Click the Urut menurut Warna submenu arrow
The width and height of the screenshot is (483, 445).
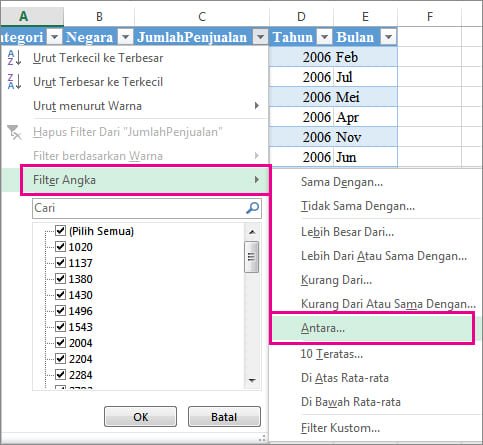(257, 106)
